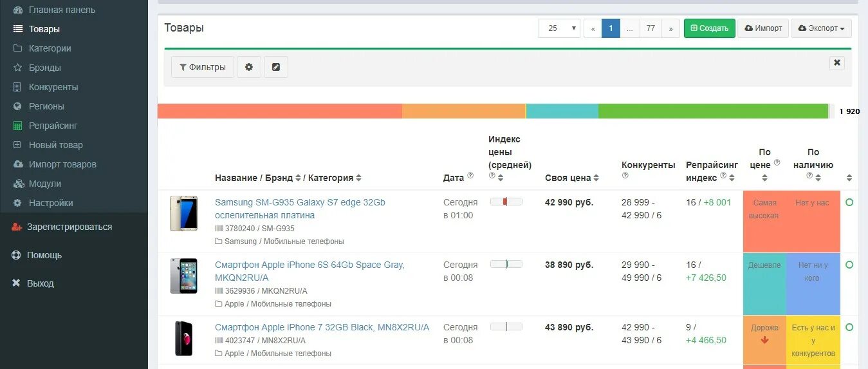868x369 pixels.
Task: Toggle status circle for Samsung Galaxy S7 row
Action: (x=849, y=202)
